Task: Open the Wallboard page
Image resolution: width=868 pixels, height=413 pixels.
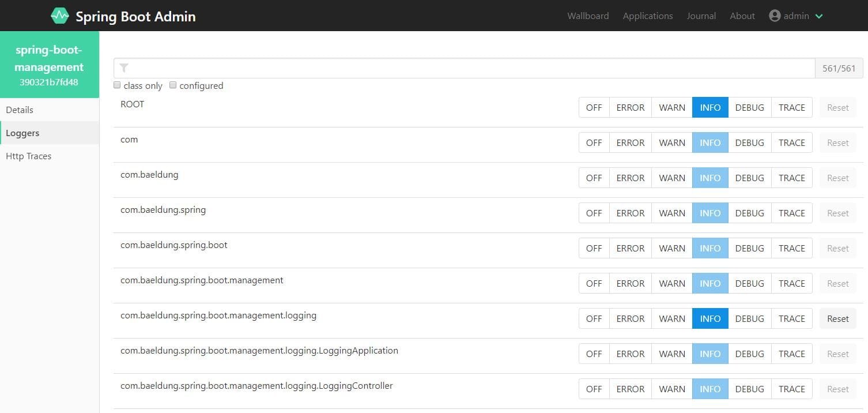Action: 588,16
